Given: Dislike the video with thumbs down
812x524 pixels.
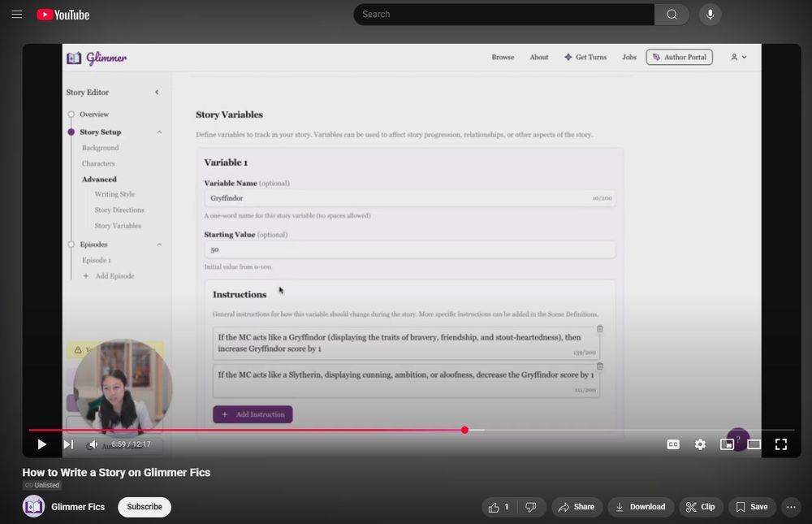Looking at the screenshot, I should tap(531, 507).
